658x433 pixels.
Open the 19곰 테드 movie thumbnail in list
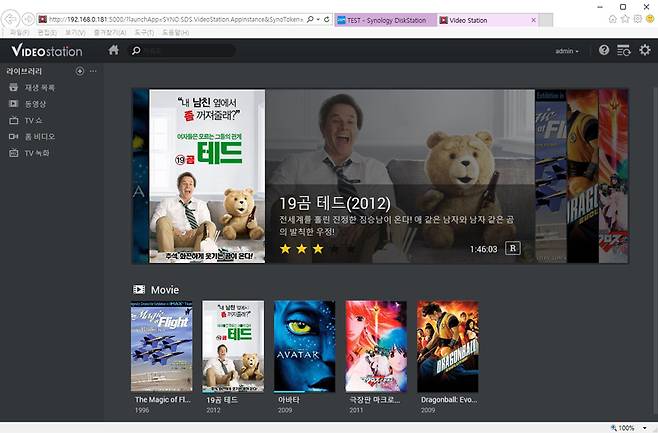click(233, 346)
